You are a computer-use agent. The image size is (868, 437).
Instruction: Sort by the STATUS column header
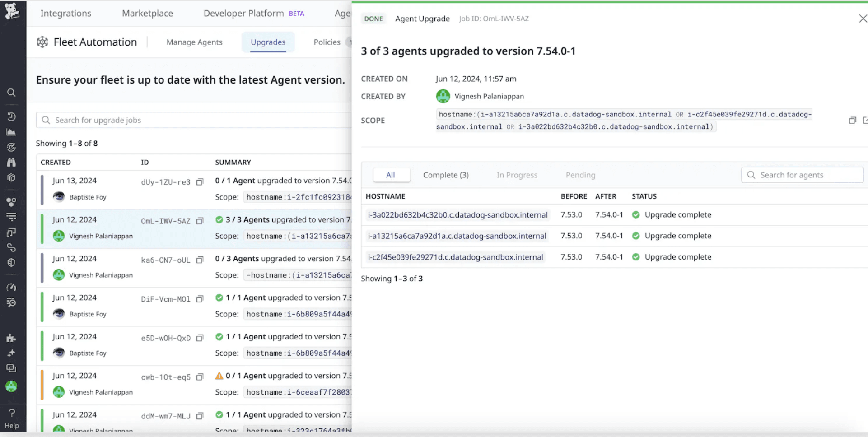coord(644,196)
